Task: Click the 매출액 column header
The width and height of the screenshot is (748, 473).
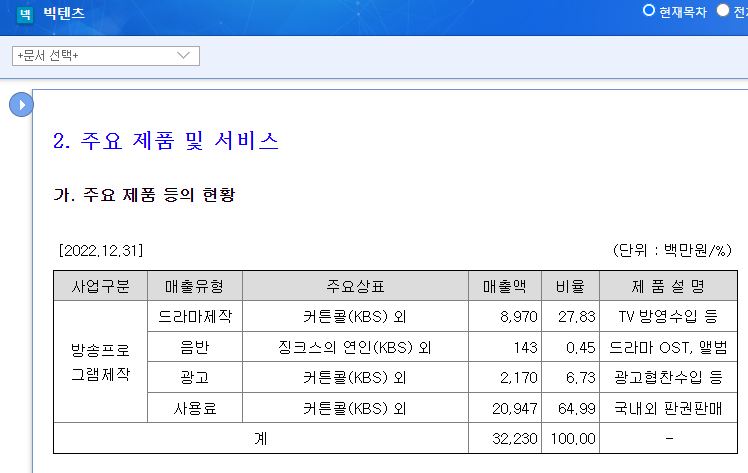Action: coord(505,286)
